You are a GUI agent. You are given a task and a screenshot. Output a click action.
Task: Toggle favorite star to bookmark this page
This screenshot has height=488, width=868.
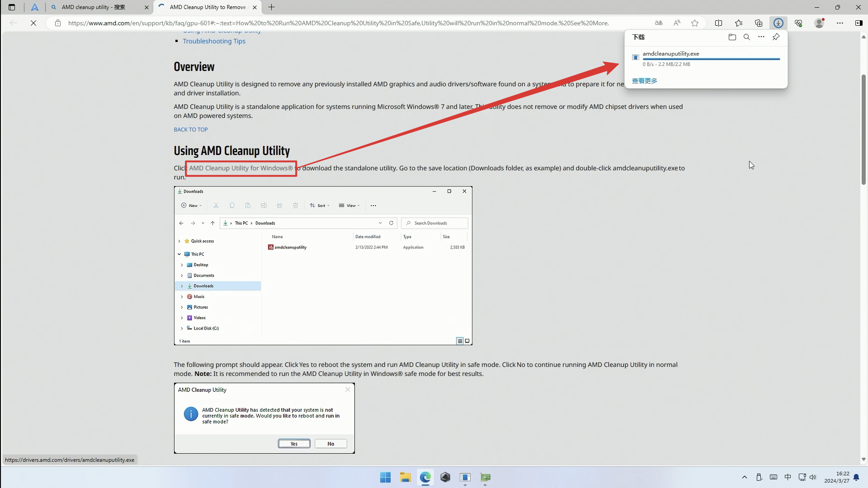pyautogui.click(x=695, y=23)
